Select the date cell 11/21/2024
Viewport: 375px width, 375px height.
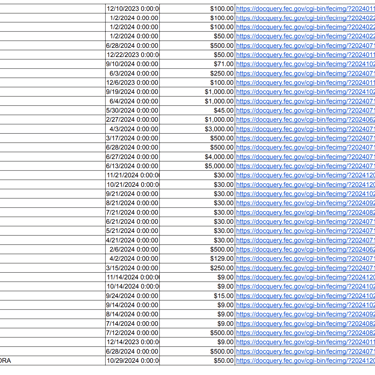[133, 175]
